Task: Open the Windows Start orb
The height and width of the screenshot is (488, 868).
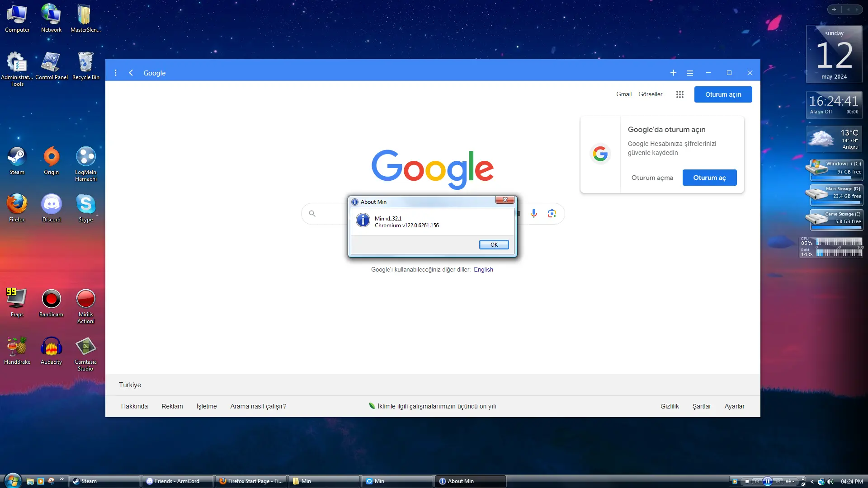Action: 12,480
